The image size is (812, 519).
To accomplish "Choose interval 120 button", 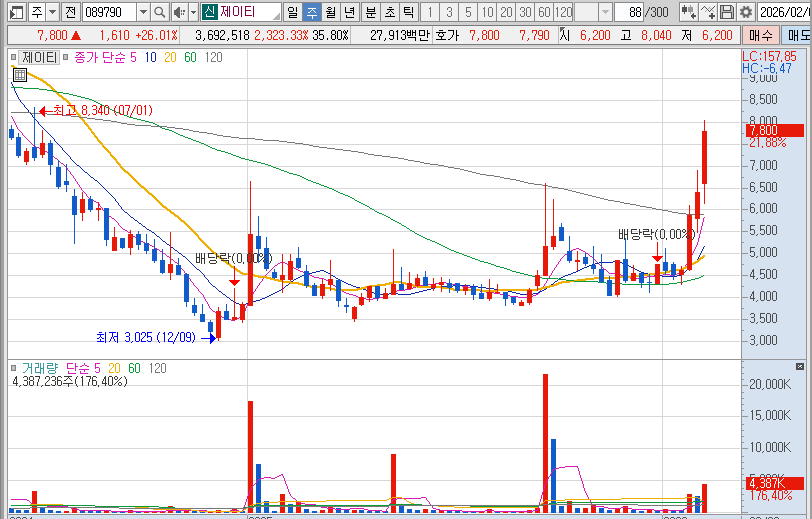I will [x=563, y=11].
